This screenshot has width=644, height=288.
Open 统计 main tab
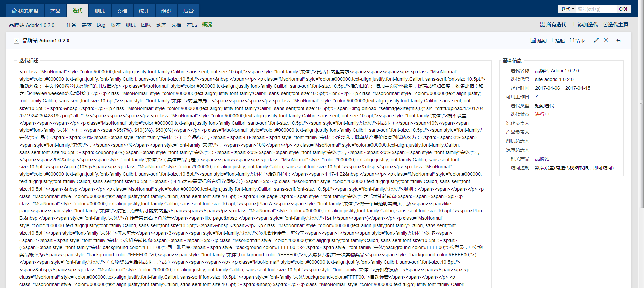(144, 11)
